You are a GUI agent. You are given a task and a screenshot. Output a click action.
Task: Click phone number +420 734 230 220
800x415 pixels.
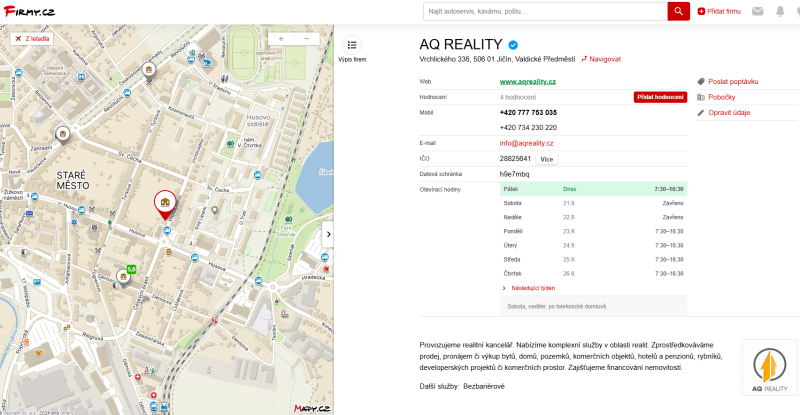(x=528, y=128)
